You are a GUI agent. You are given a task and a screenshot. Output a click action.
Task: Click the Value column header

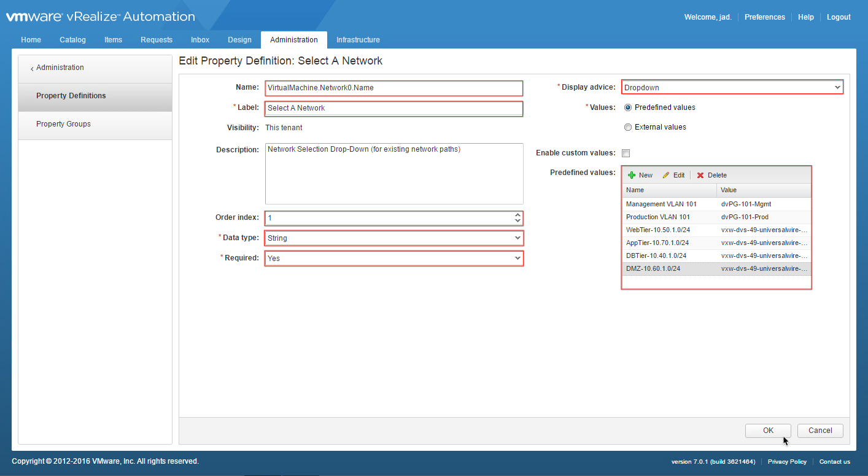[764, 190]
